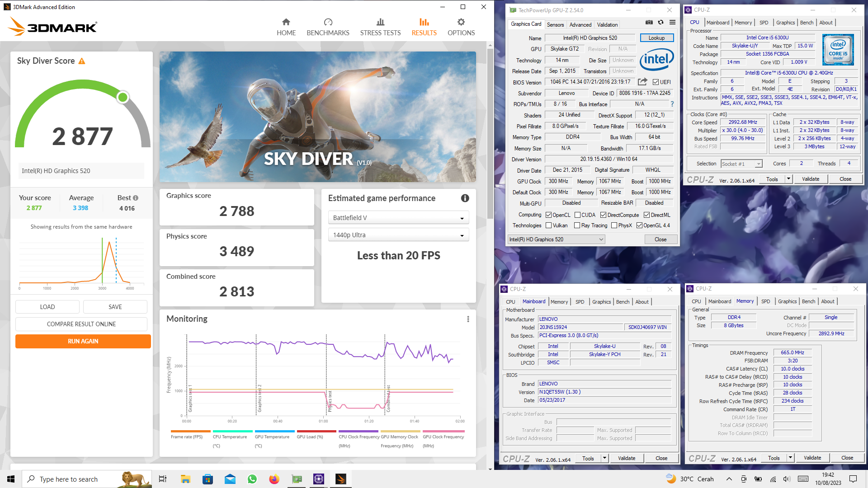Open STRESS TESTS bar chart icon

pyautogui.click(x=380, y=22)
